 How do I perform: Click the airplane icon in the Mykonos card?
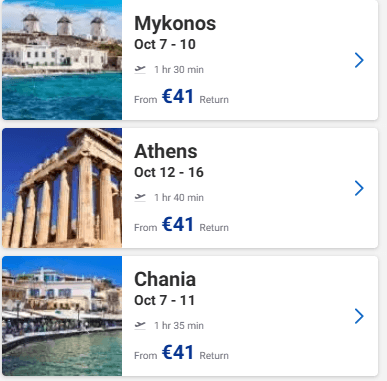(x=140, y=69)
